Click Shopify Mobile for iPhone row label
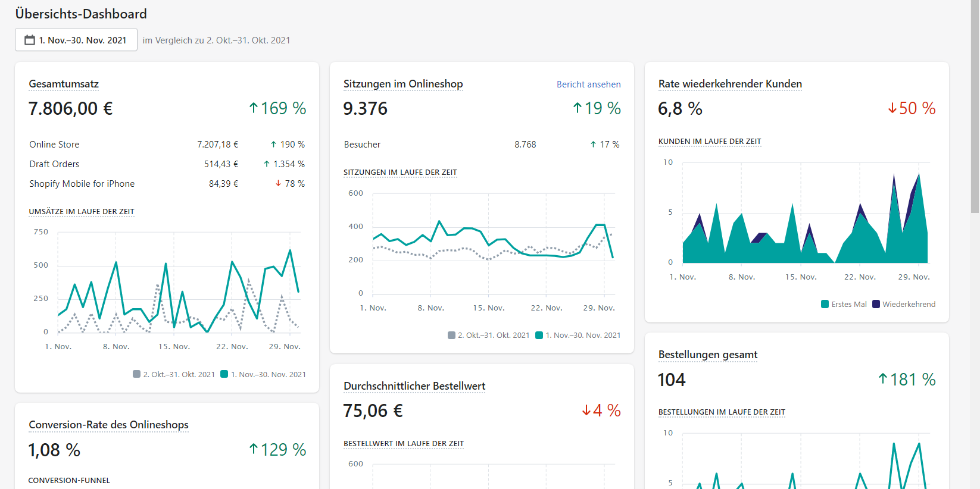 [x=82, y=184]
